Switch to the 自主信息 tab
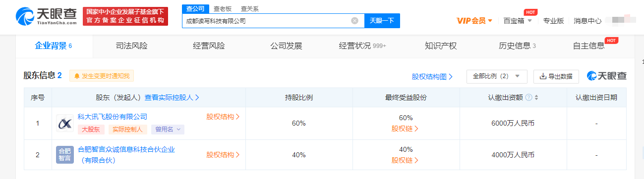The width and height of the screenshot is (644, 179). point(588,46)
